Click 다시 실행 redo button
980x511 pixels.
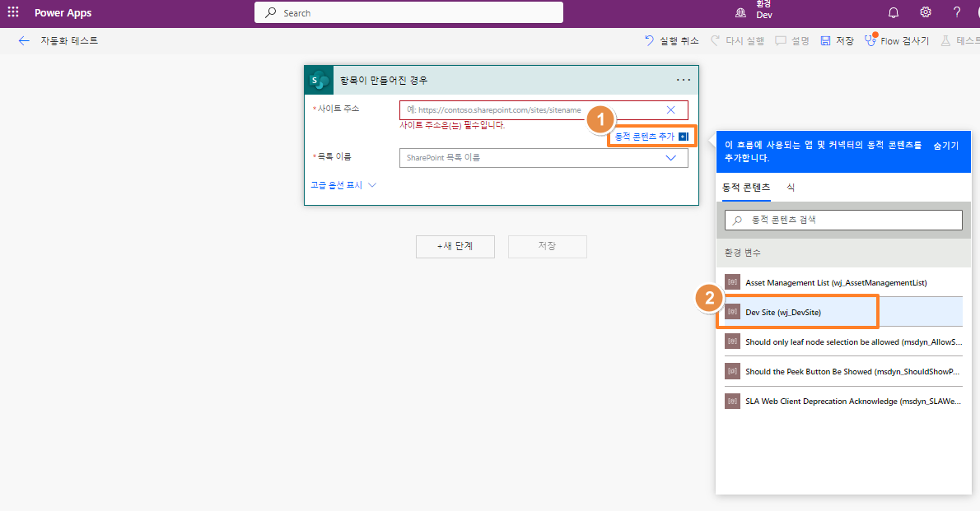click(x=738, y=40)
